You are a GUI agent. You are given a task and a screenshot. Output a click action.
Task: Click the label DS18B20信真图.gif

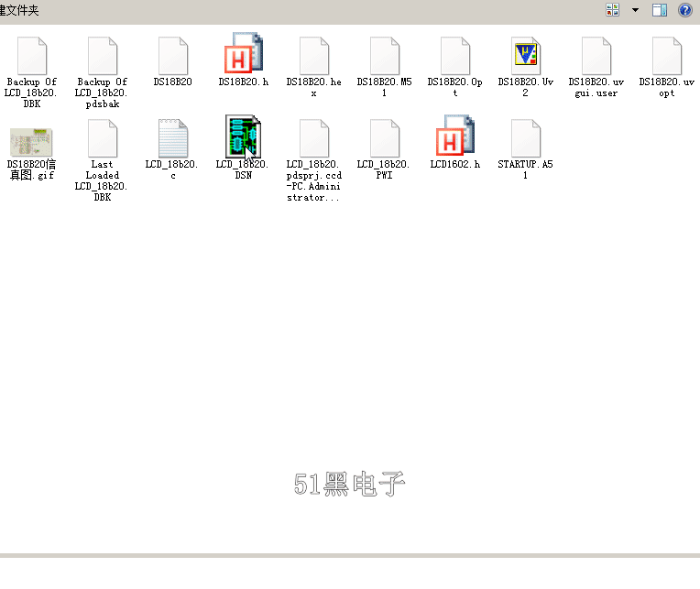[31, 169]
